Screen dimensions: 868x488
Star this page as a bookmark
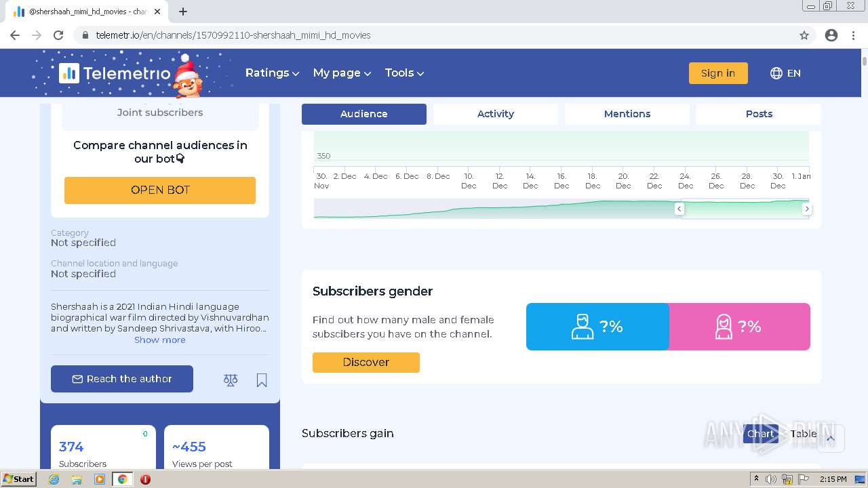click(804, 35)
